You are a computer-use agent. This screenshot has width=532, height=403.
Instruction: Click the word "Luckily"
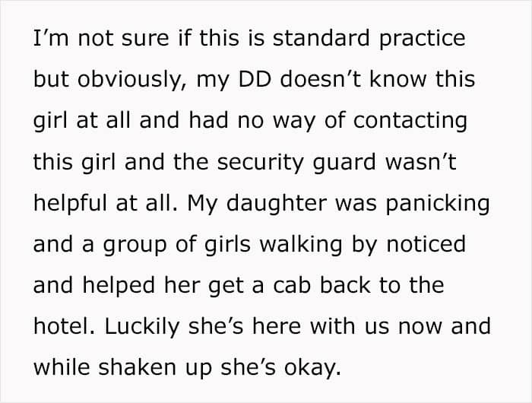[x=141, y=328]
